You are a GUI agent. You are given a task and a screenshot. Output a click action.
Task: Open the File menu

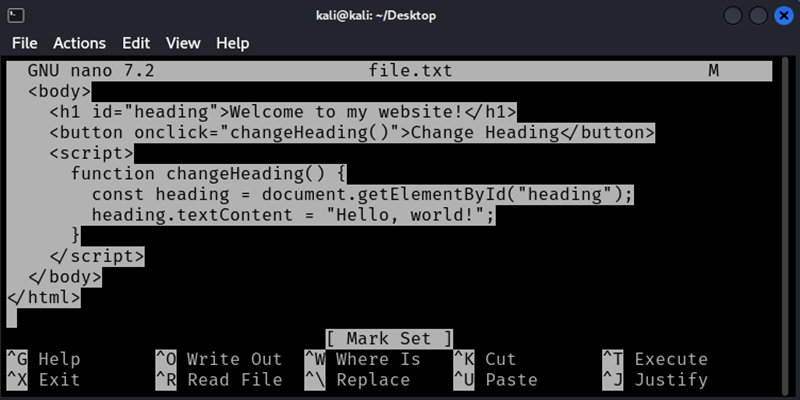[24, 43]
